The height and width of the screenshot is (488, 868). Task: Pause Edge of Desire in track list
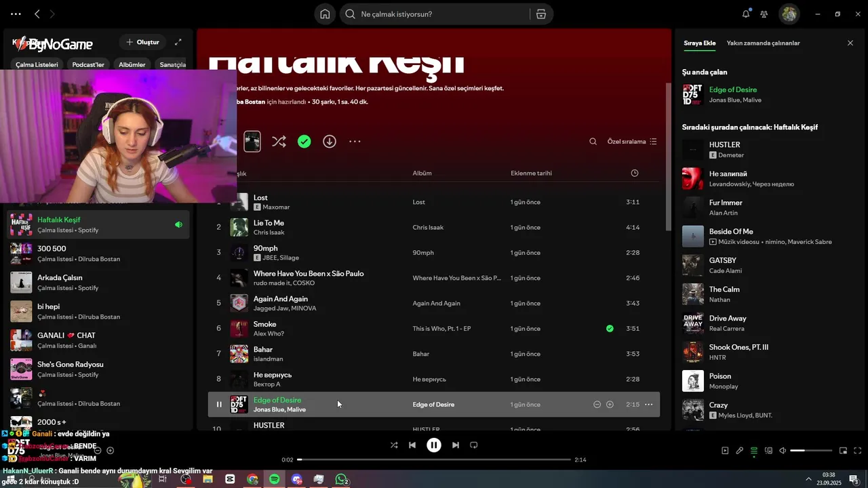click(x=219, y=405)
